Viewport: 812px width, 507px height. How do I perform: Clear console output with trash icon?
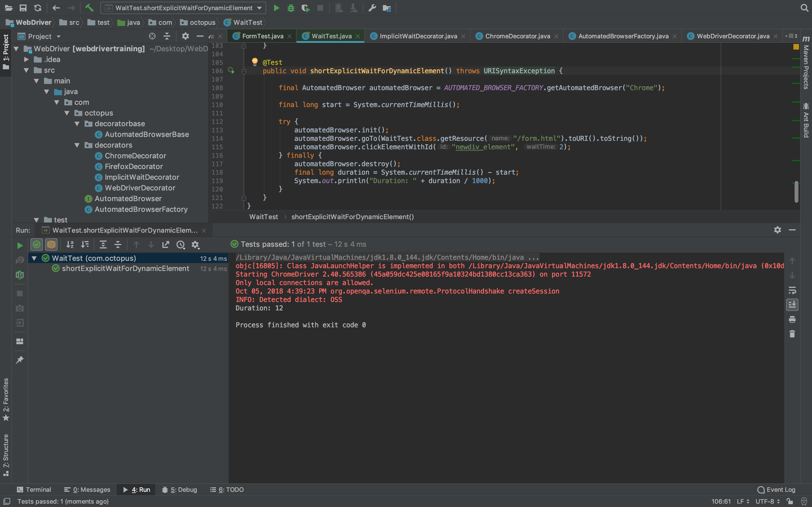point(792,334)
